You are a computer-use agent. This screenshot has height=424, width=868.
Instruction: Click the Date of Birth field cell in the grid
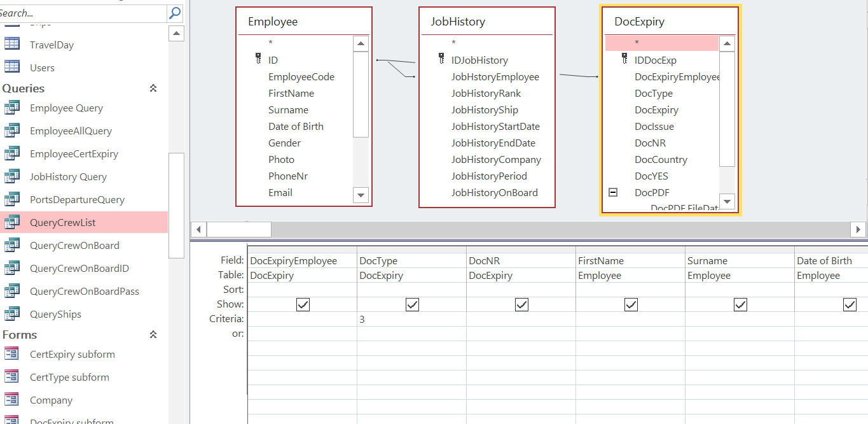831,260
